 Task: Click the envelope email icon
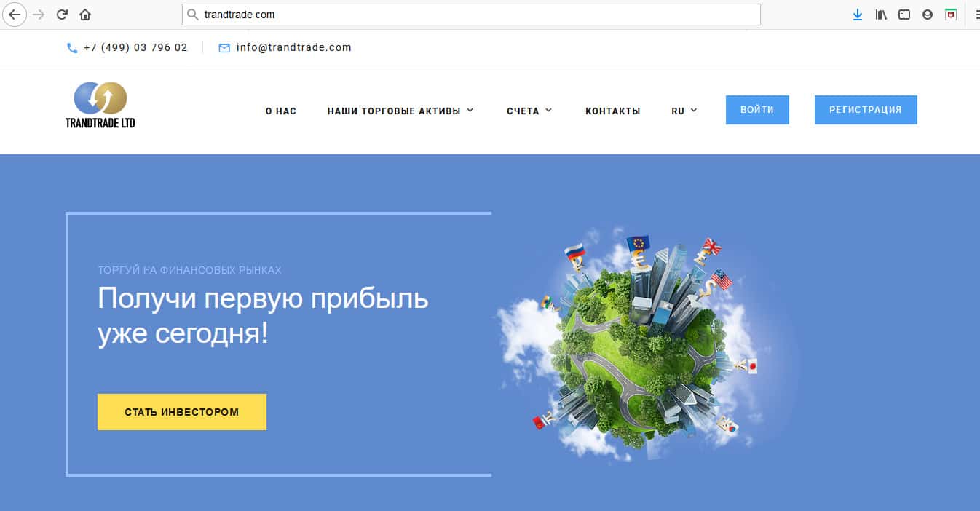click(224, 48)
